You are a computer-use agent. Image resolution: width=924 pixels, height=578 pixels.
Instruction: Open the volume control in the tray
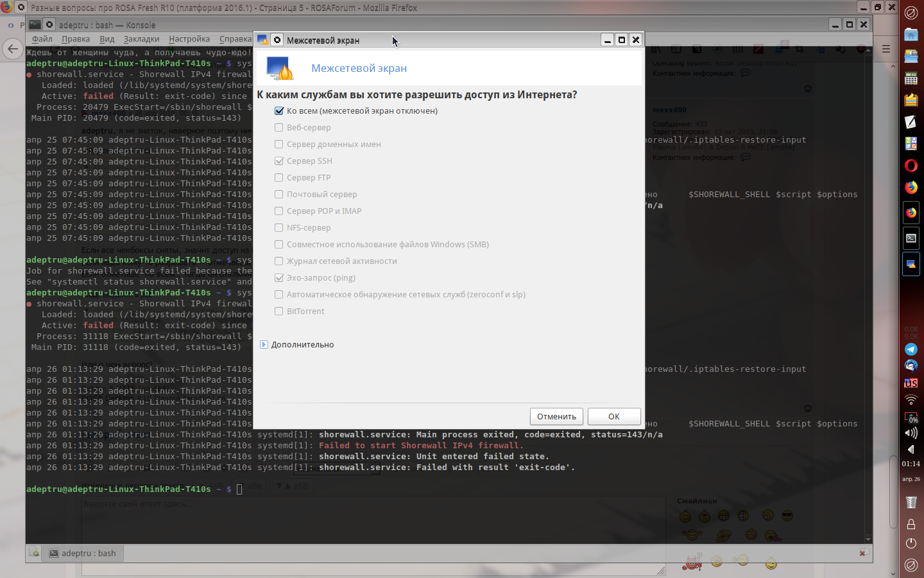click(911, 433)
